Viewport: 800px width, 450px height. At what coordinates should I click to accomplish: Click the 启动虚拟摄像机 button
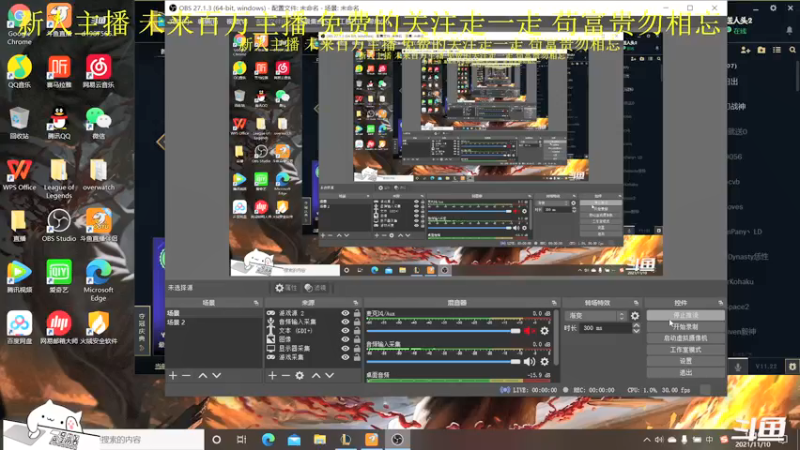[685, 338]
